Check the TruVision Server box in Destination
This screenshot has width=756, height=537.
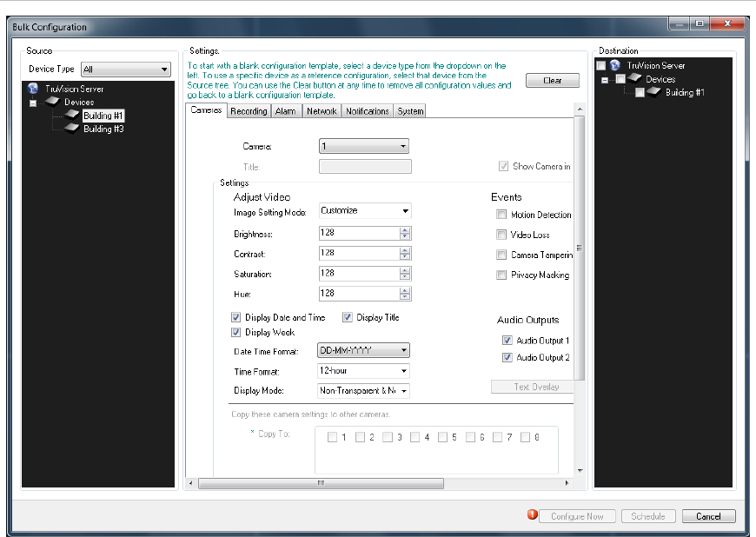click(x=600, y=65)
